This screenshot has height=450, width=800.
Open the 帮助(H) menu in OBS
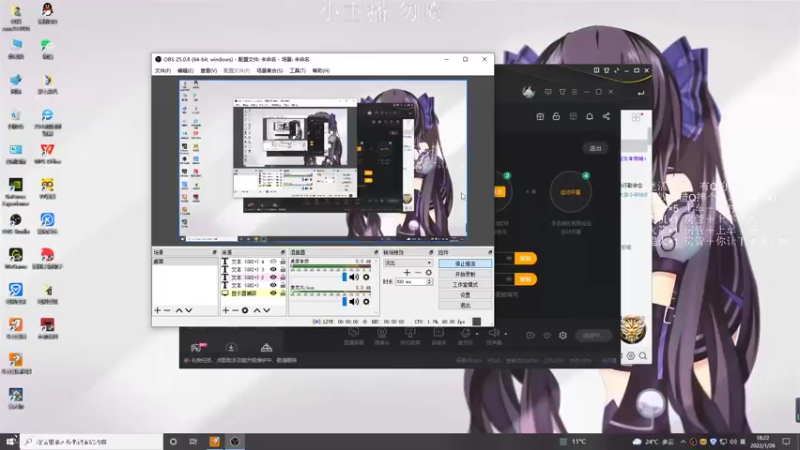(x=321, y=70)
